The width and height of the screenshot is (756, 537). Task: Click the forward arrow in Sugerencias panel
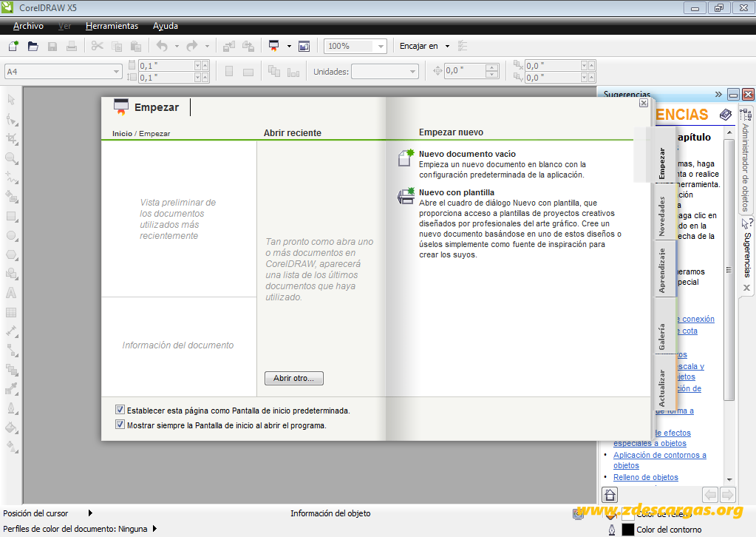[x=727, y=495]
